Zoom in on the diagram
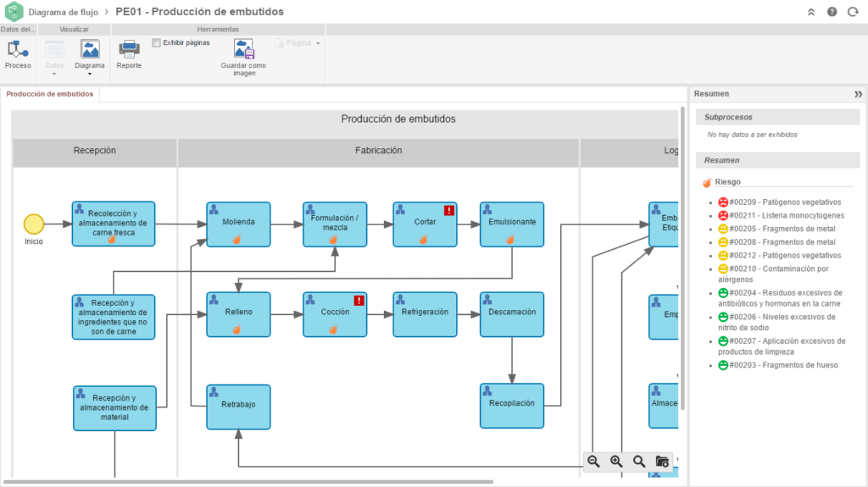The width and height of the screenshot is (868, 487). [616, 462]
